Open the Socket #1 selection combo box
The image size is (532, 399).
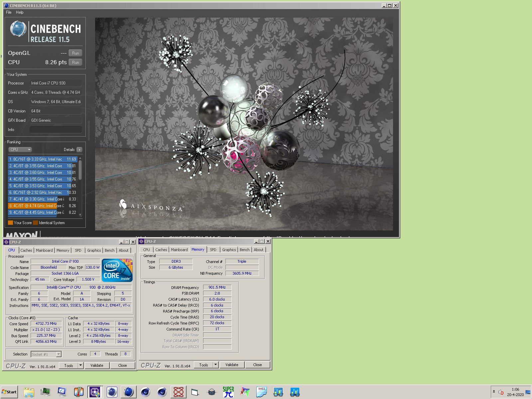[x=46, y=354]
